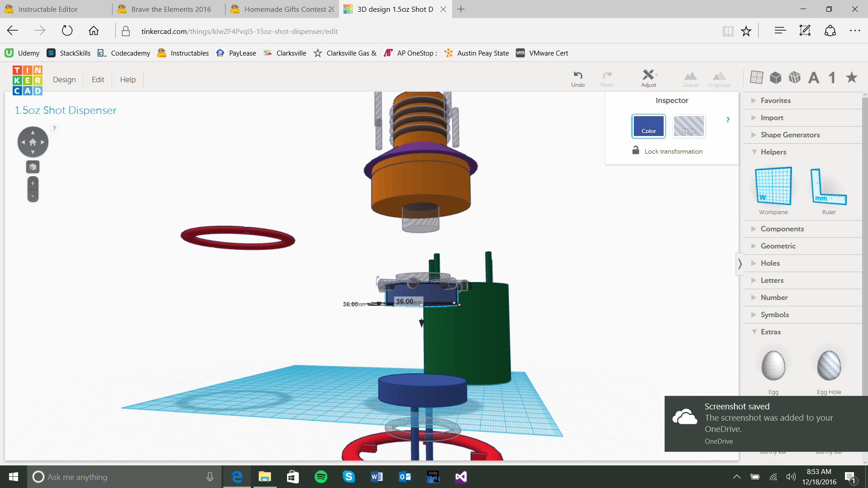This screenshot has height=488, width=868.
Task: Click the home view navigation button
Action: point(33,142)
